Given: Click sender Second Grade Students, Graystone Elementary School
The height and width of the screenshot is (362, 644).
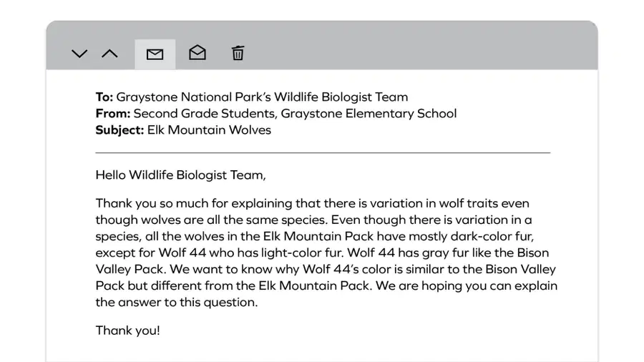Looking at the screenshot, I should pos(295,114).
